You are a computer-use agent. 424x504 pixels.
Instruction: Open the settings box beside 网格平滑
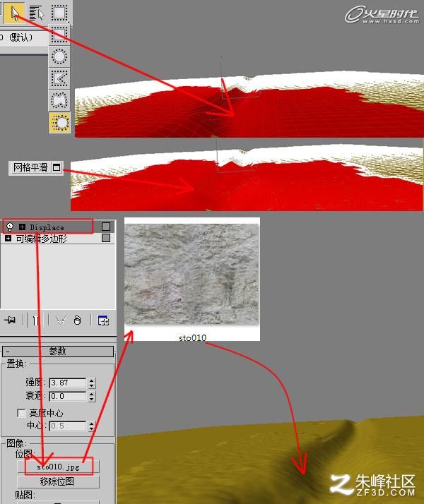pos(57,167)
